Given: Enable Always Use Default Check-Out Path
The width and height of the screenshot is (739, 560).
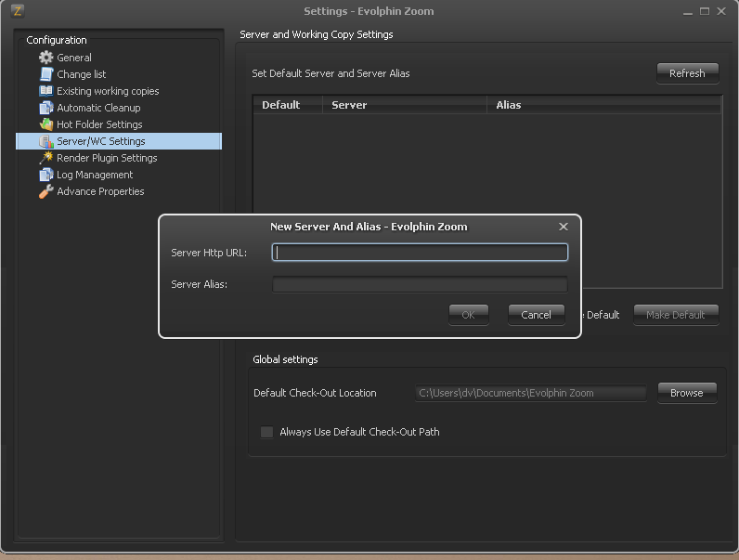Looking at the screenshot, I should 266,432.
